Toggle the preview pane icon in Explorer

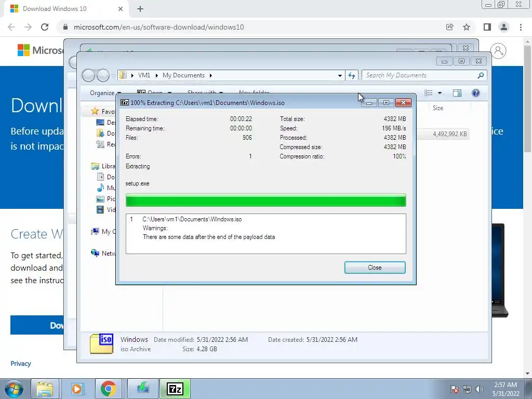(457, 93)
